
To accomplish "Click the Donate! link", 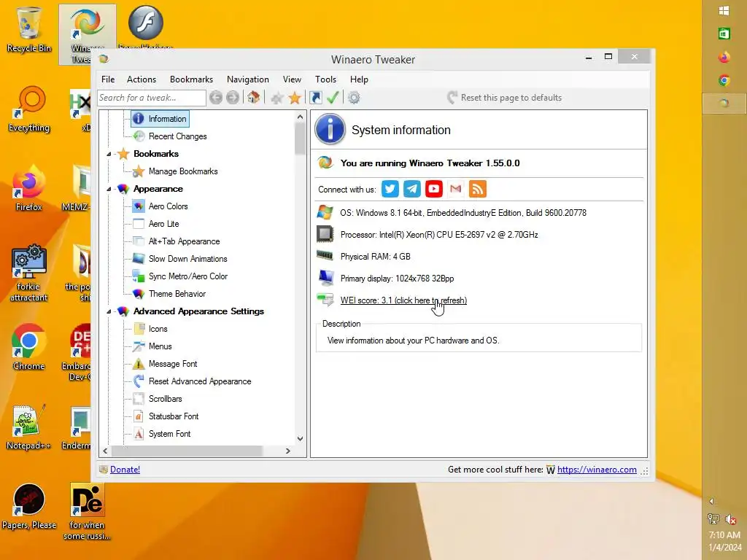I will 125,470.
